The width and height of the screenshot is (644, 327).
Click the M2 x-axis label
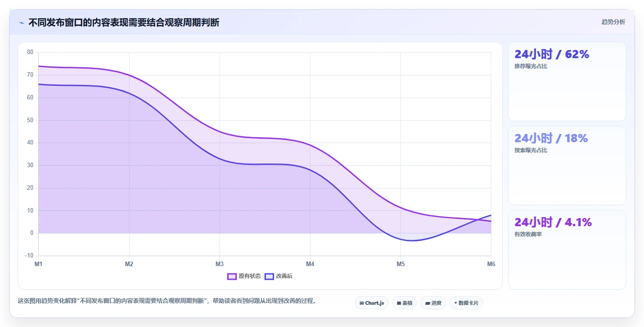pyautogui.click(x=129, y=264)
